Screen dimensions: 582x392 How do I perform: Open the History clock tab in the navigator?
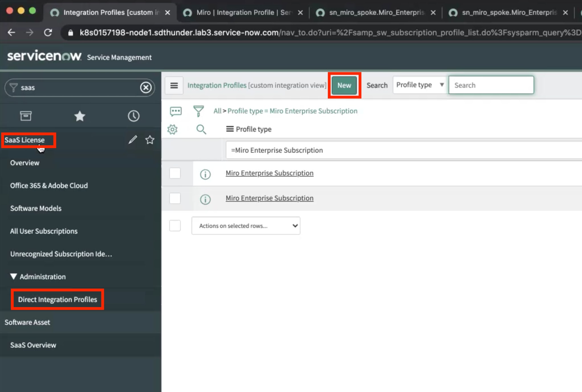tap(133, 116)
